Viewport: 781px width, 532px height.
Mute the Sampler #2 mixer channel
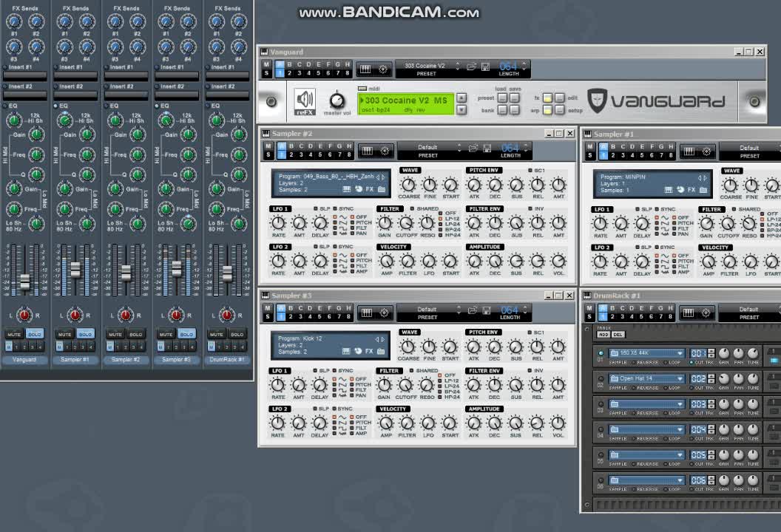point(115,335)
